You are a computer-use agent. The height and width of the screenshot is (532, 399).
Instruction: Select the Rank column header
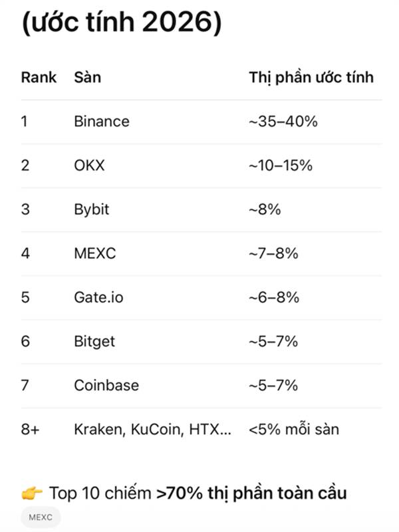pos(39,77)
